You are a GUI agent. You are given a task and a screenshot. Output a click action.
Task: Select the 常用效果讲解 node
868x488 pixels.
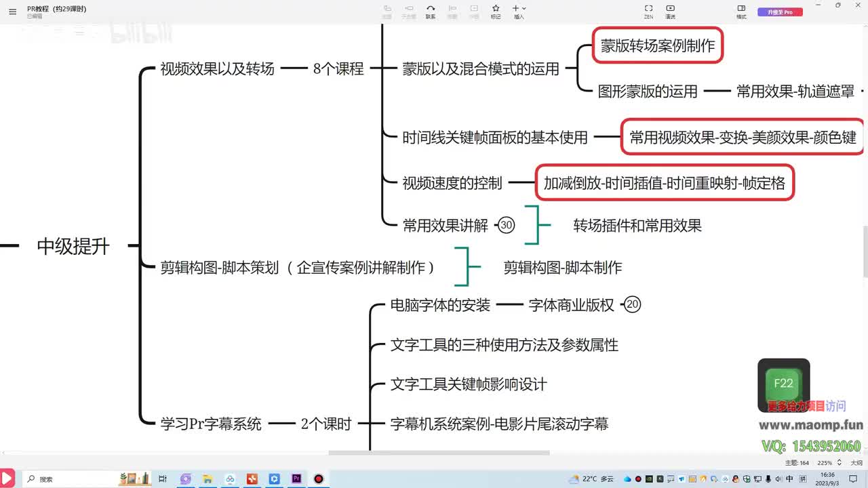(446, 225)
